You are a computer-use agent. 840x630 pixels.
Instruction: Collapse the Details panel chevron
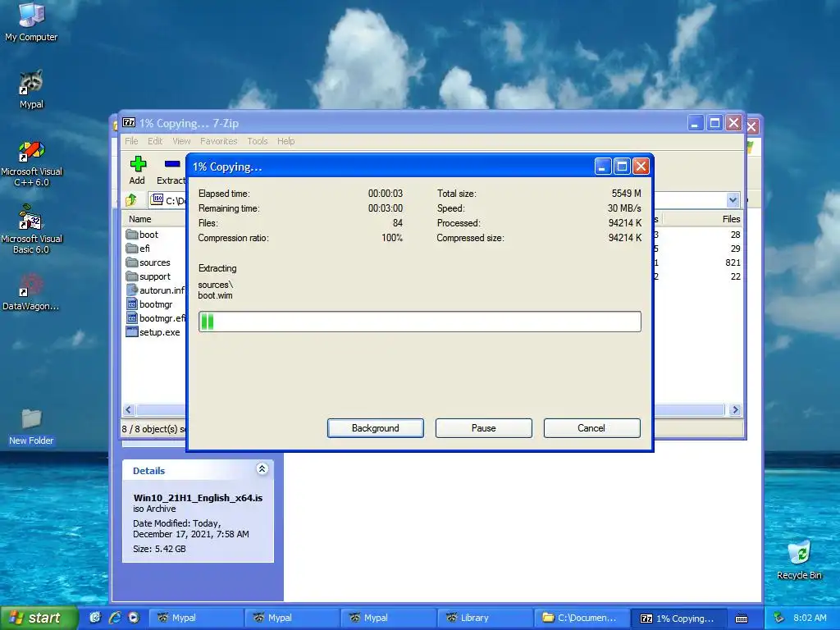(x=262, y=469)
